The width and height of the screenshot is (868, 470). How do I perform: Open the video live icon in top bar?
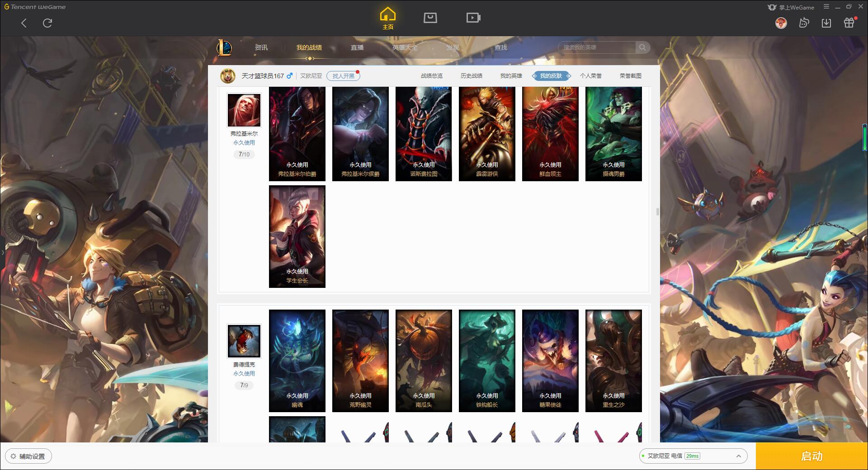click(473, 18)
